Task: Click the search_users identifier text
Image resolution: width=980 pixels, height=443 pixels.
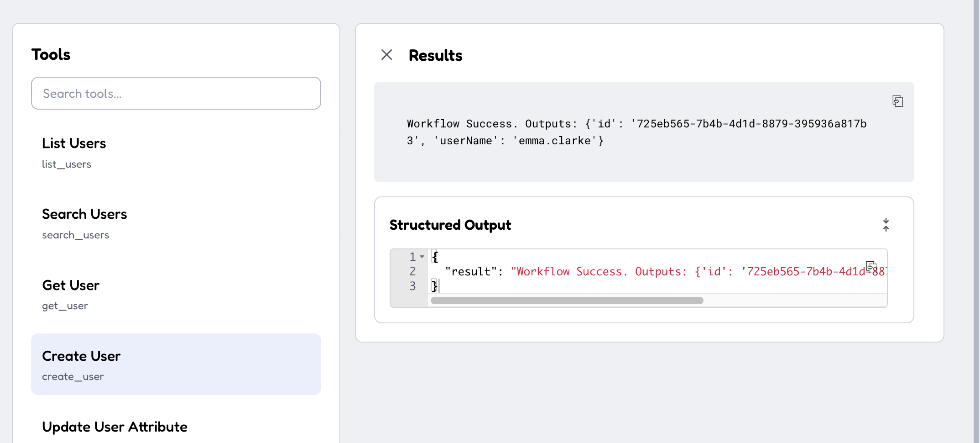Action: pos(76,235)
